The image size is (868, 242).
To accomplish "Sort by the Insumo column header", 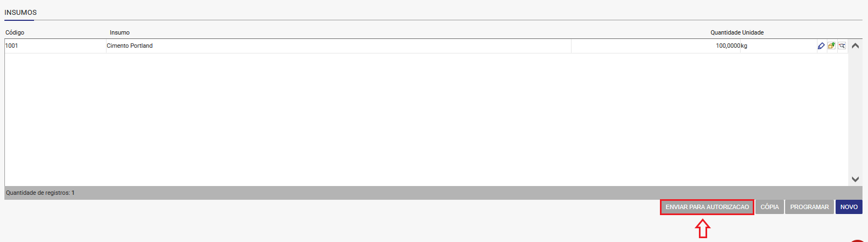I will tap(120, 32).
